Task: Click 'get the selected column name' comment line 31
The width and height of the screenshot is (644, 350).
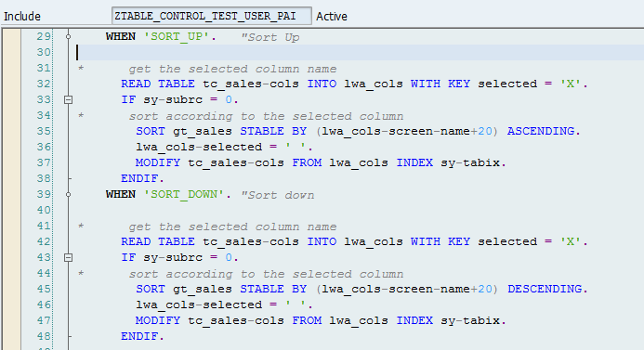Action: 232,69
